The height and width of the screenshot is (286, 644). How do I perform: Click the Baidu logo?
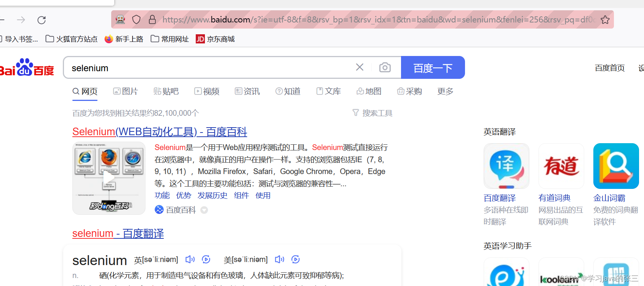click(27, 67)
